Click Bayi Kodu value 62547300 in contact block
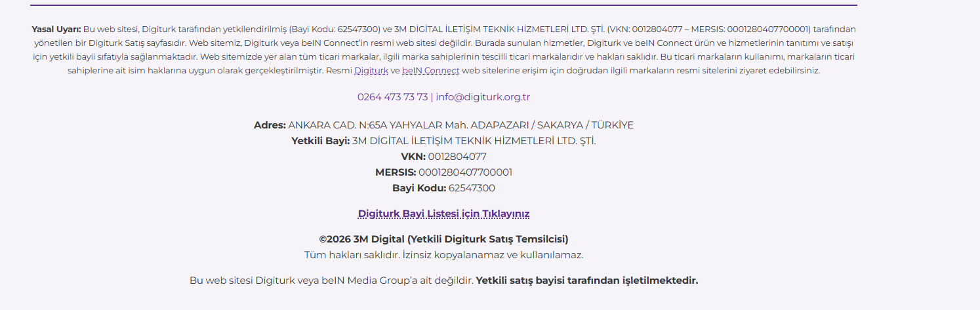 tap(472, 188)
